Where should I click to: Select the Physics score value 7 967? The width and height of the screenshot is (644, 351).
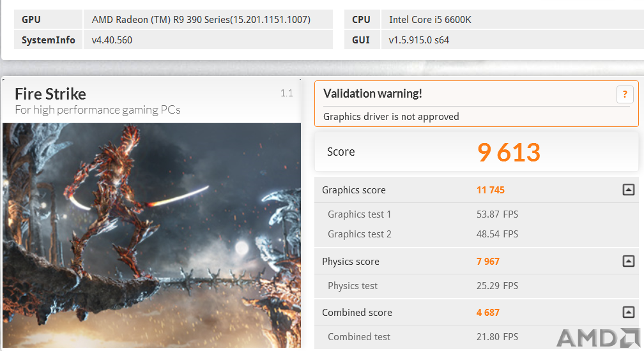[488, 261]
